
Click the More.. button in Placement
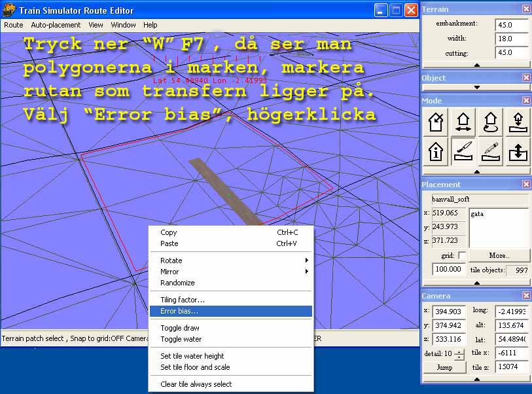(499, 255)
